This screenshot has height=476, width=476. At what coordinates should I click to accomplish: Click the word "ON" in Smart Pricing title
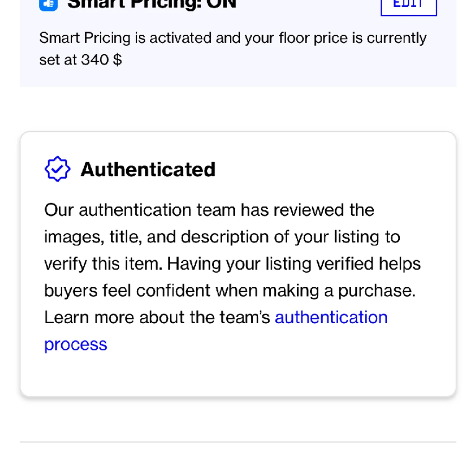coord(221,4)
